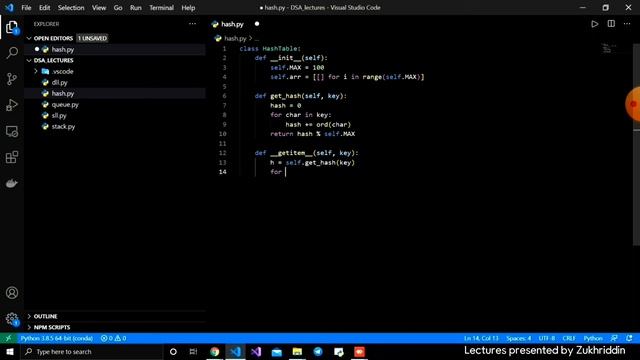Open the Help menu
This screenshot has height=360, width=640.
pos(188,8)
